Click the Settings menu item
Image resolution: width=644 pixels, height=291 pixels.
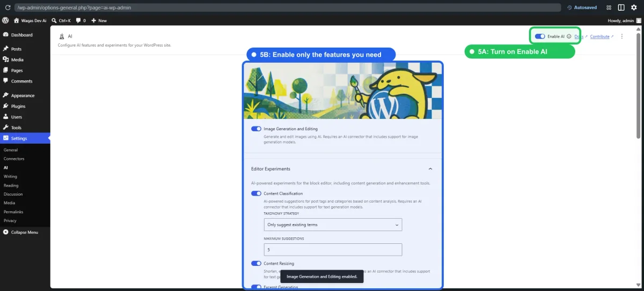pos(25,138)
